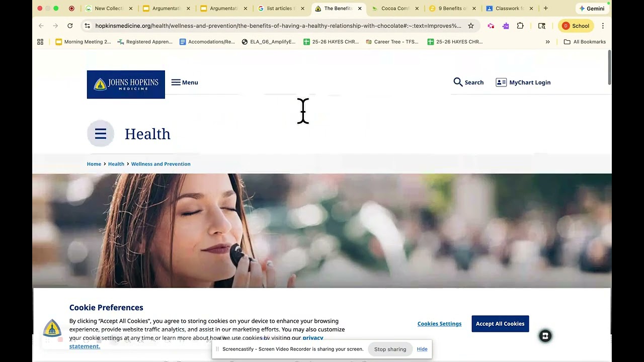Open the Health section round menu button
The height and width of the screenshot is (362, 644).
[x=101, y=134]
